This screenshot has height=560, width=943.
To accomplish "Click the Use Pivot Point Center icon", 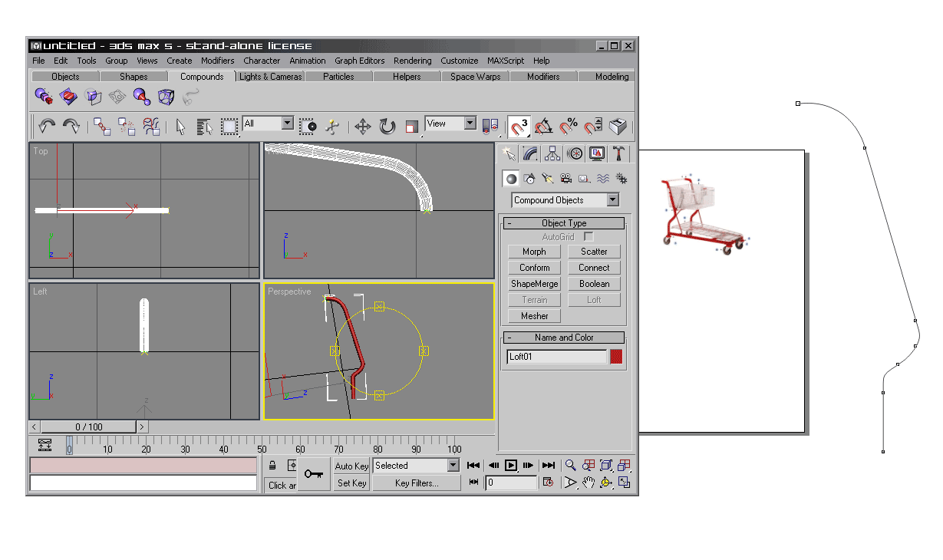I will click(x=492, y=126).
